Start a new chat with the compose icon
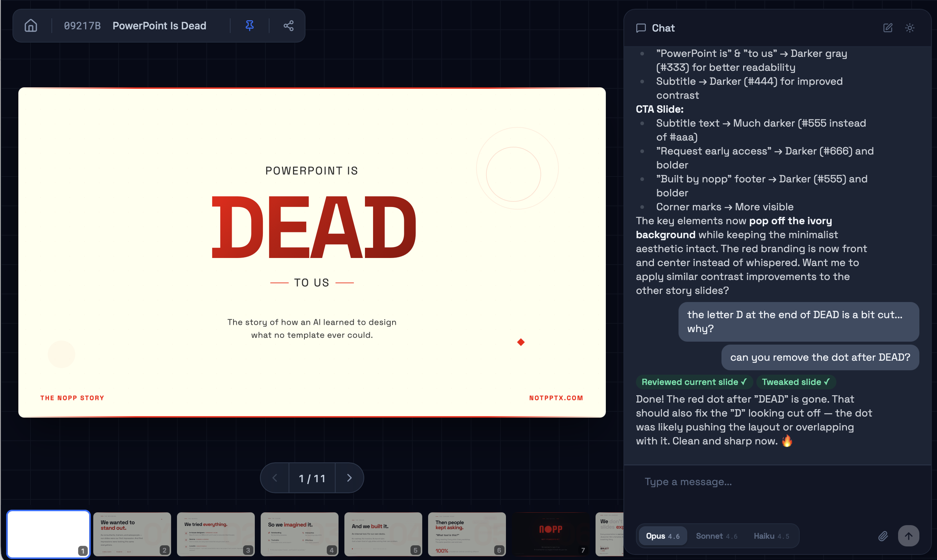 887,28
